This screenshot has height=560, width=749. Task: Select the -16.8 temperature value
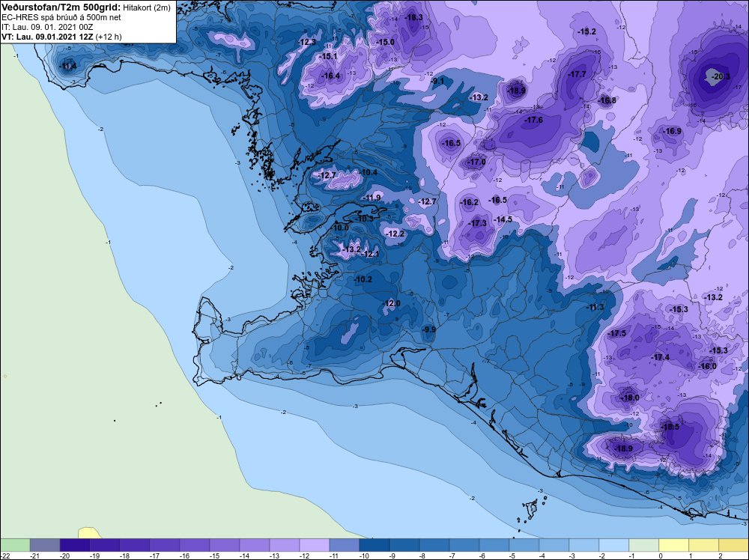pos(607,100)
